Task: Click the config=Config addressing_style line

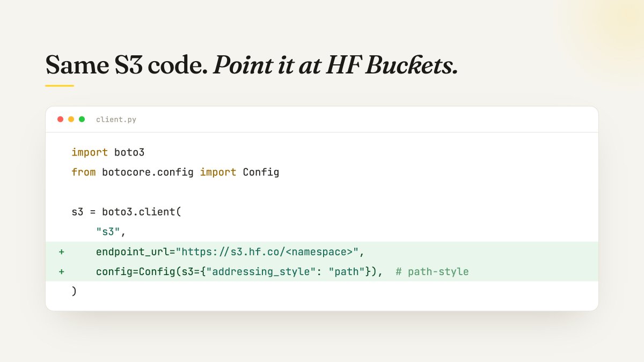Action: click(x=322, y=271)
